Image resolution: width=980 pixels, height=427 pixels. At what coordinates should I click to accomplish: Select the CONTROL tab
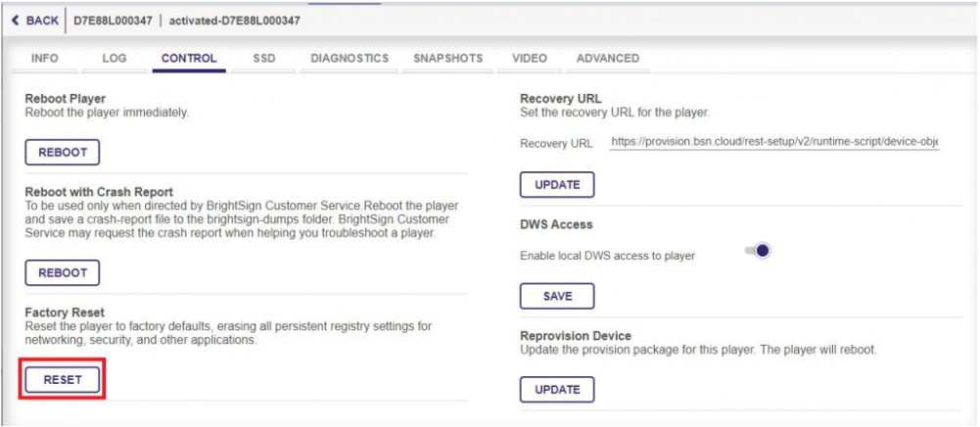point(189,58)
